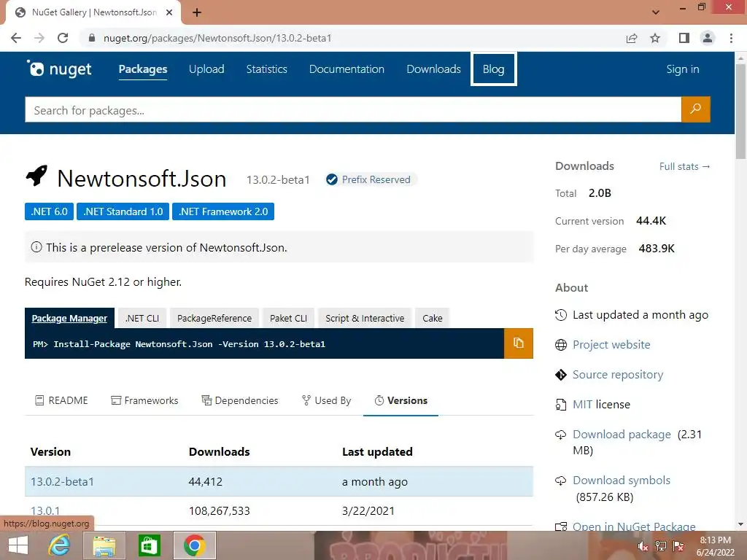Open the Versions tab

tap(400, 400)
